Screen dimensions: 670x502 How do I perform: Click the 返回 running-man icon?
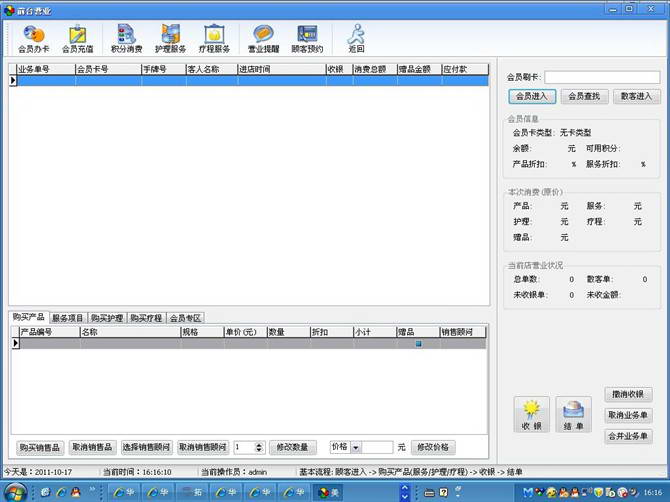click(356, 39)
